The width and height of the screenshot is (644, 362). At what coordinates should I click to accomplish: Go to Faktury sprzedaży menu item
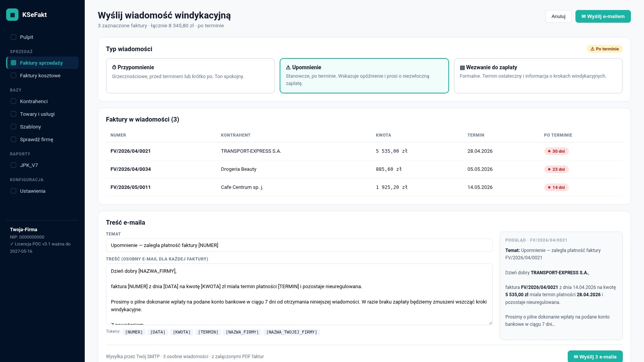42,63
